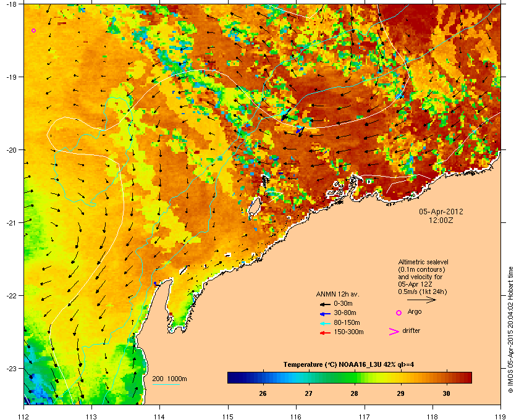Click the '(0.1m contours)' legend text
519x420 pixels.
(421, 269)
